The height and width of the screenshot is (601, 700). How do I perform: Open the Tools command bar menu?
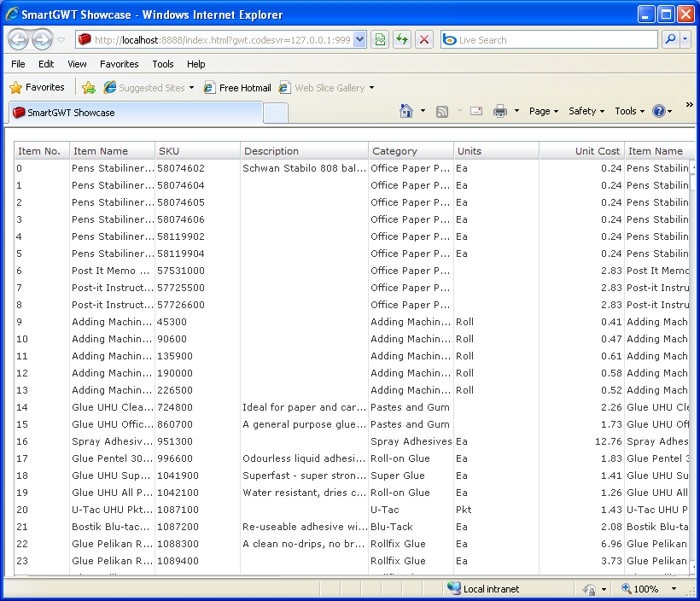[x=629, y=111]
